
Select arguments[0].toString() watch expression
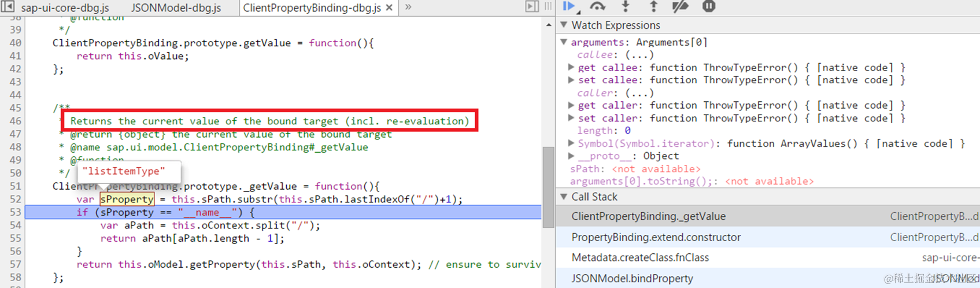coord(692,181)
